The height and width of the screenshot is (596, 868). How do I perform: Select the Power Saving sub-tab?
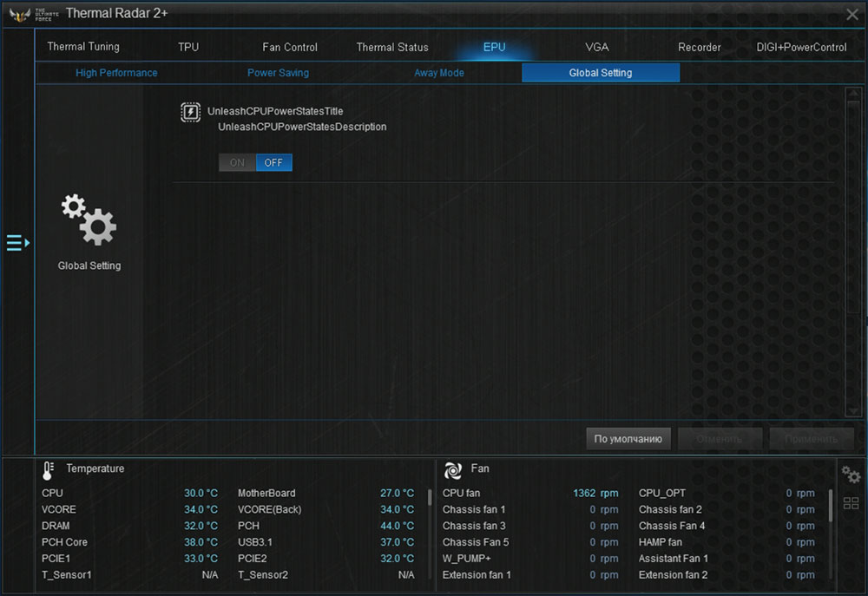278,73
